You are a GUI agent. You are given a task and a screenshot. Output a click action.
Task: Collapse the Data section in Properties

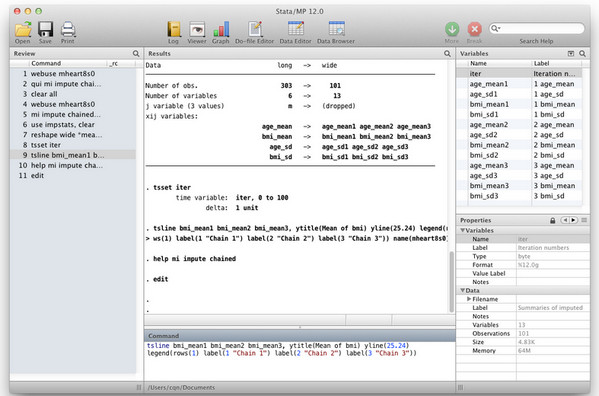tap(463, 290)
